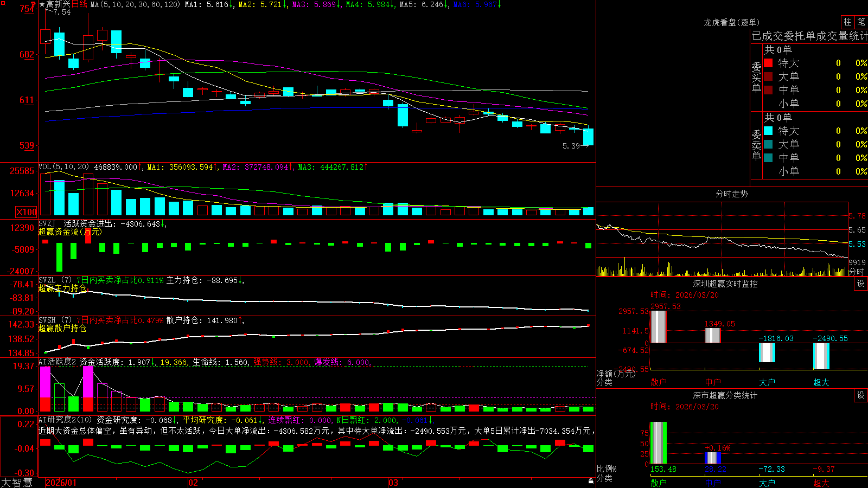Click the 时间: 2026/03/20 in 实时监控 panel
The width and height of the screenshot is (868, 488).
[x=685, y=295]
